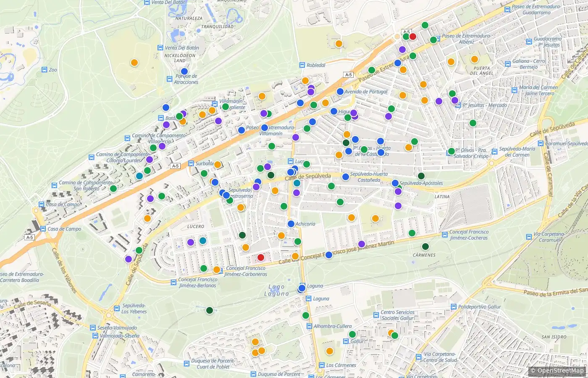588x378 pixels.
Task: Select the dark green marker southwest of Lago Laguna
Action: tap(209, 310)
